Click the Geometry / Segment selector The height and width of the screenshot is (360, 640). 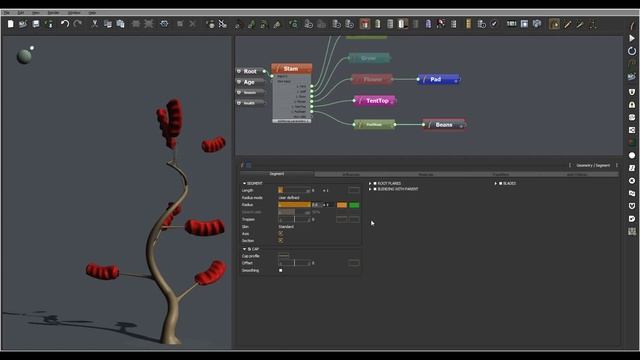pos(593,165)
